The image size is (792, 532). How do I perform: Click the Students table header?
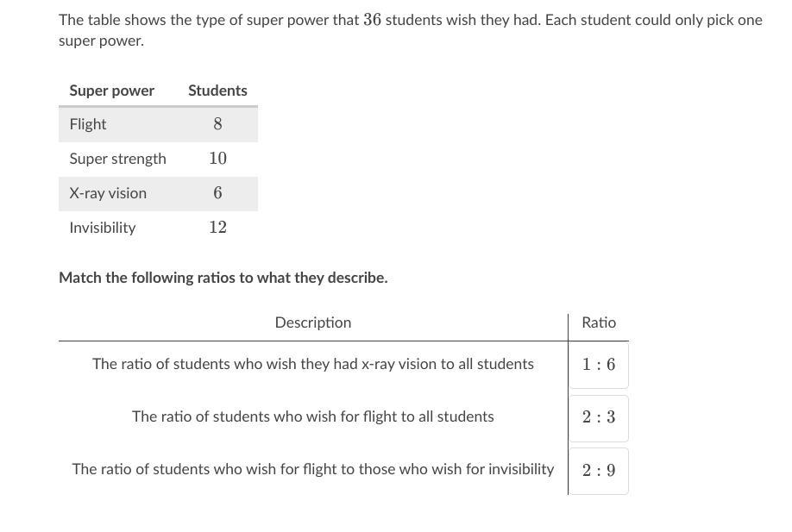click(217, 91)
